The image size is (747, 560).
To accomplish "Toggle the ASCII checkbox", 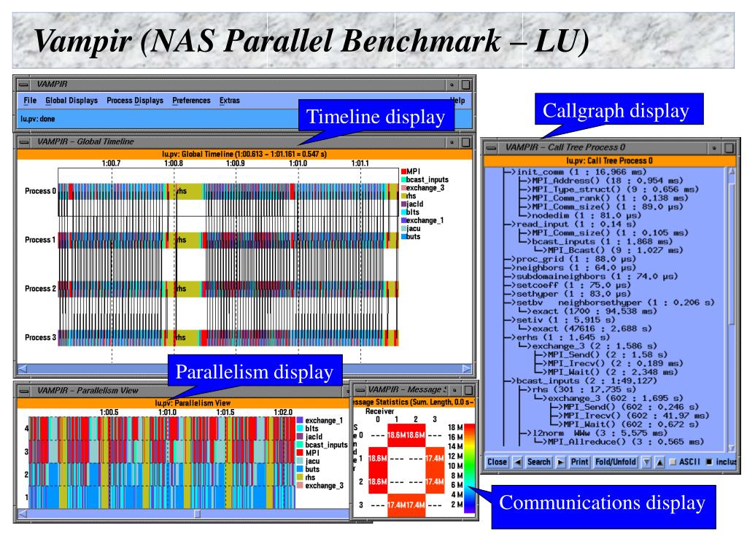I will point(673,462).
